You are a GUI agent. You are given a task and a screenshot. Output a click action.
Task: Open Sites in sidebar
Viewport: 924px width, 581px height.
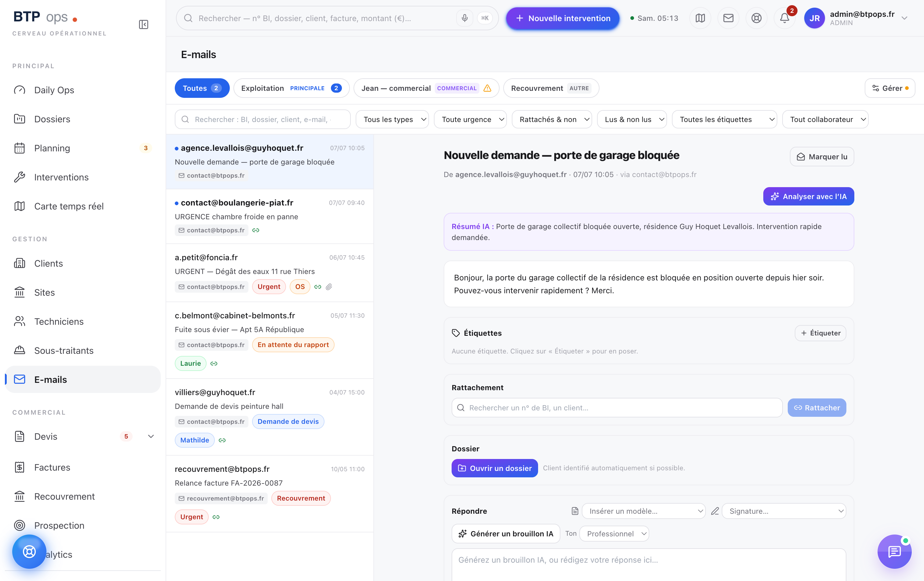[x=83, y=293]
